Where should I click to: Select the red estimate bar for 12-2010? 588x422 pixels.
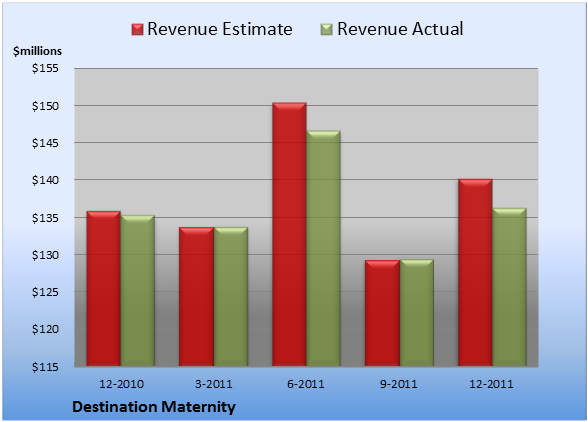[x=104, y=288]
